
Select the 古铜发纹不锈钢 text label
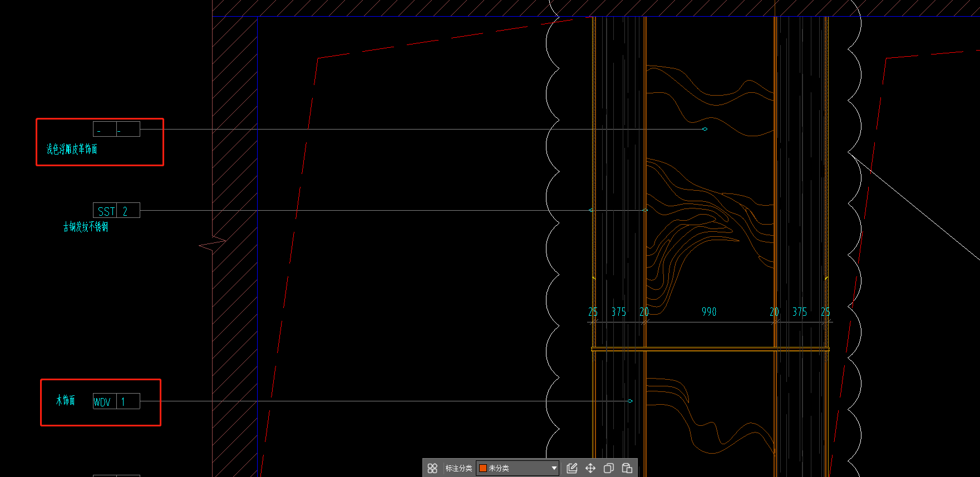pyautogui.click(x=86, y=227)
